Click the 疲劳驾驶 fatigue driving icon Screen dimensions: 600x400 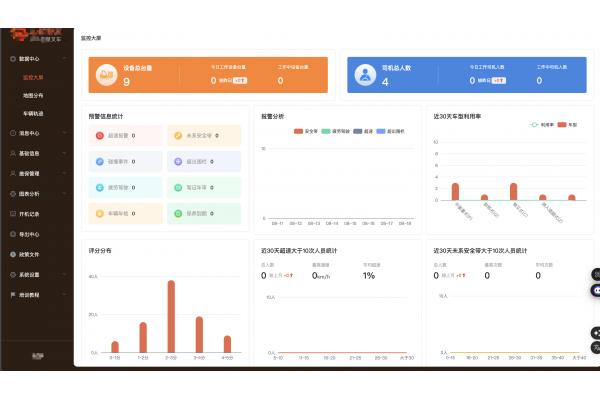(98, 187)
